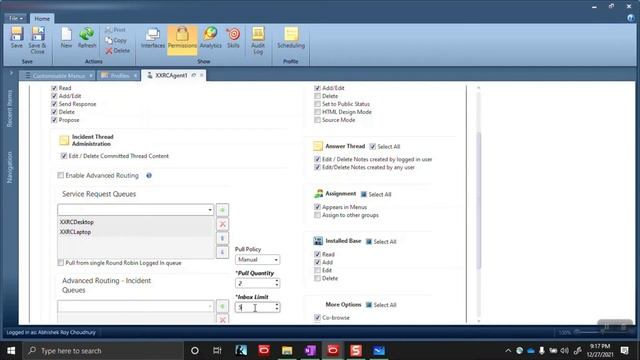640x360 pixels.
Task: Show the Interfaces section
Action: [153, 38]
